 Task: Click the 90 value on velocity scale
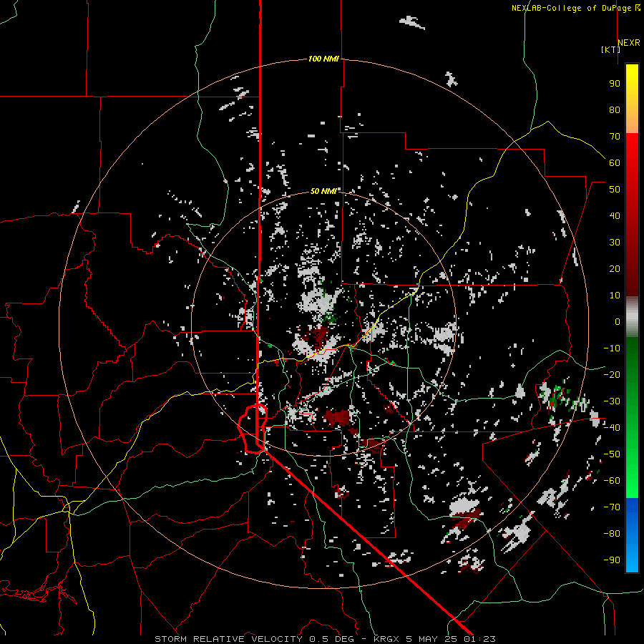pyautogui.click(x=615, y=84)
